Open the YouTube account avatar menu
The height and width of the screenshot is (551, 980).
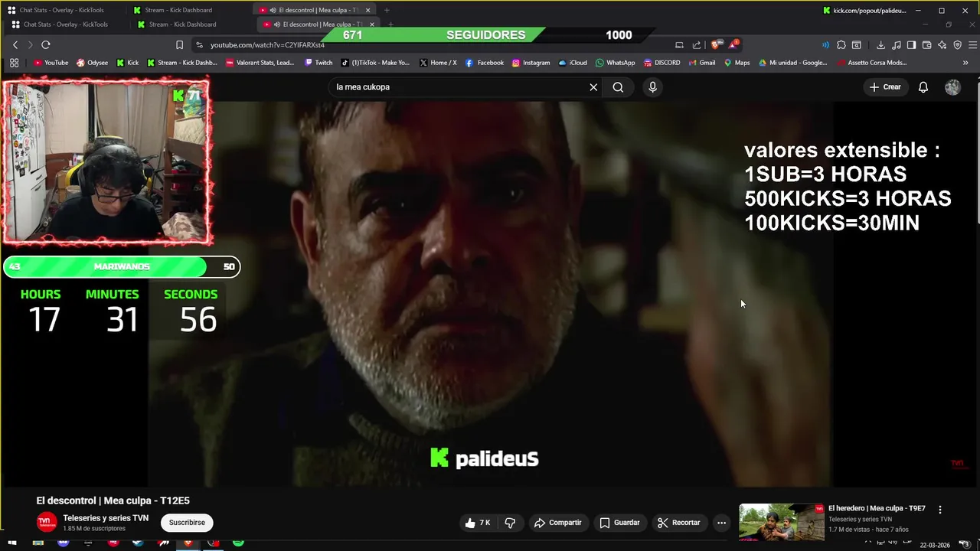pyautogui.click(x=952, y=87)
